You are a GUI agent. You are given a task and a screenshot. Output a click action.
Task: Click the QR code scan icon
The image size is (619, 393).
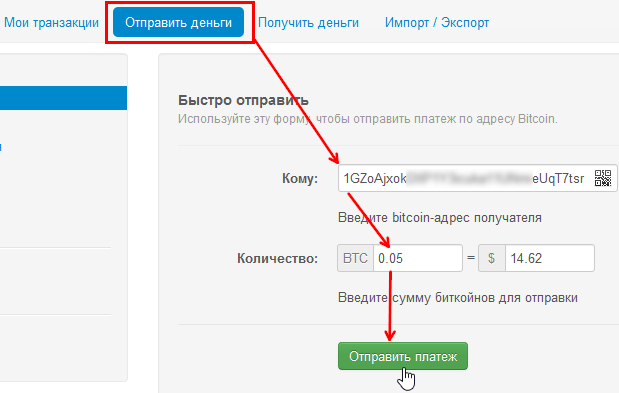click(603, 178)
